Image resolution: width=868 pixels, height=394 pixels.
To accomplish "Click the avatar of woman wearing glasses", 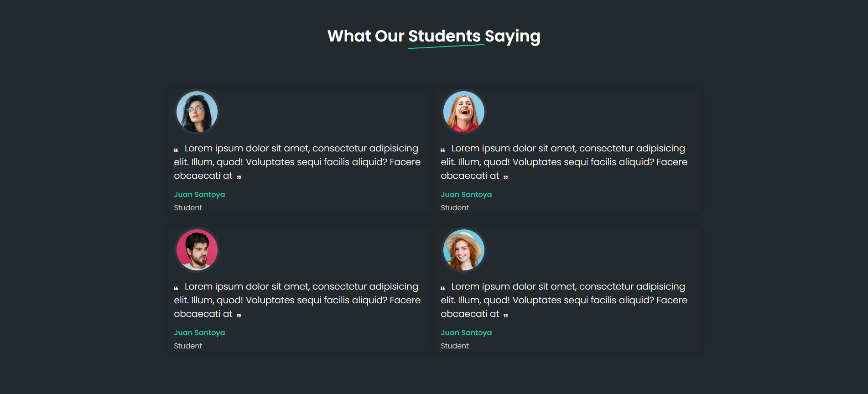I will (197, 112).
